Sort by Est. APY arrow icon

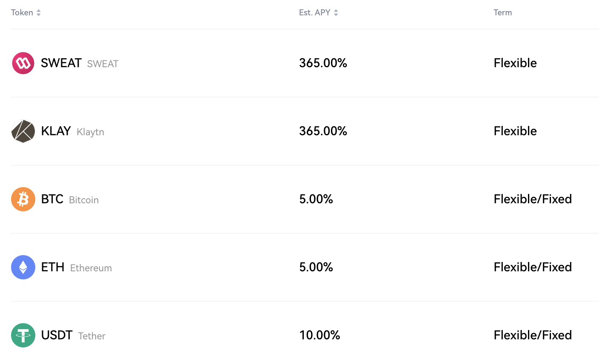point(336,13)
